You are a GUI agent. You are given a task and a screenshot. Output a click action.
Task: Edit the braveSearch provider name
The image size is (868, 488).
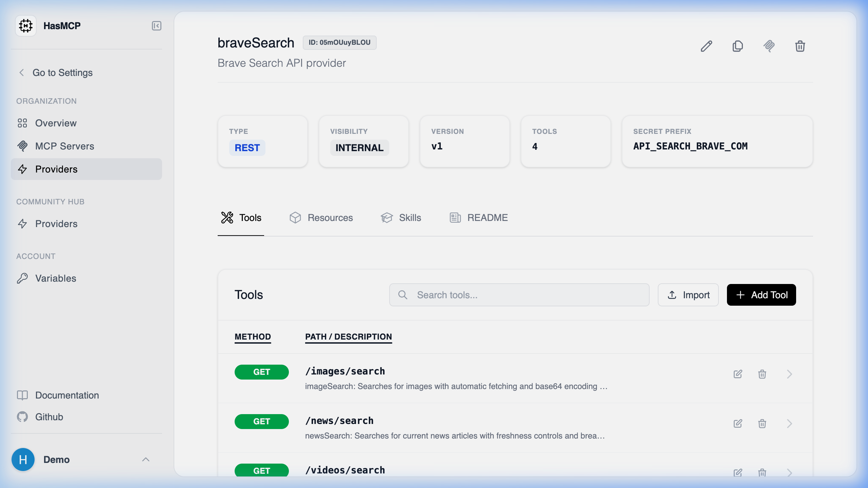[706, 46]
